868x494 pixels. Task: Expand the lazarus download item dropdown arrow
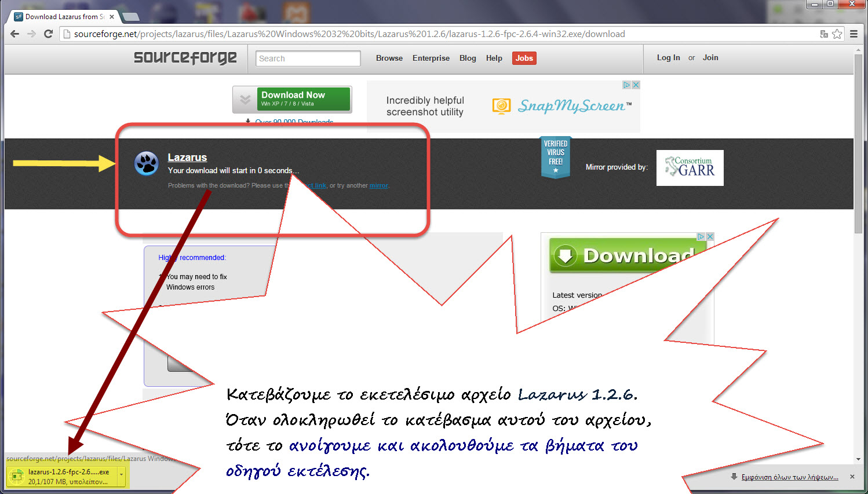122,477
